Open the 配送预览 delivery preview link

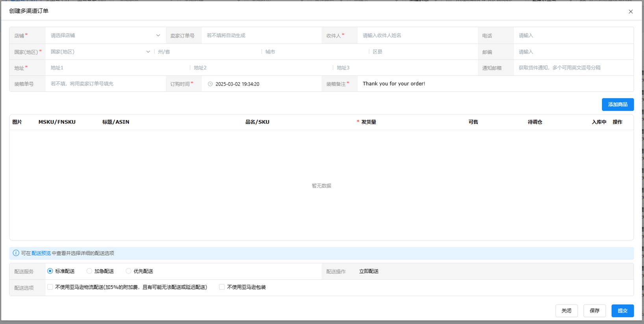[41, 253]
